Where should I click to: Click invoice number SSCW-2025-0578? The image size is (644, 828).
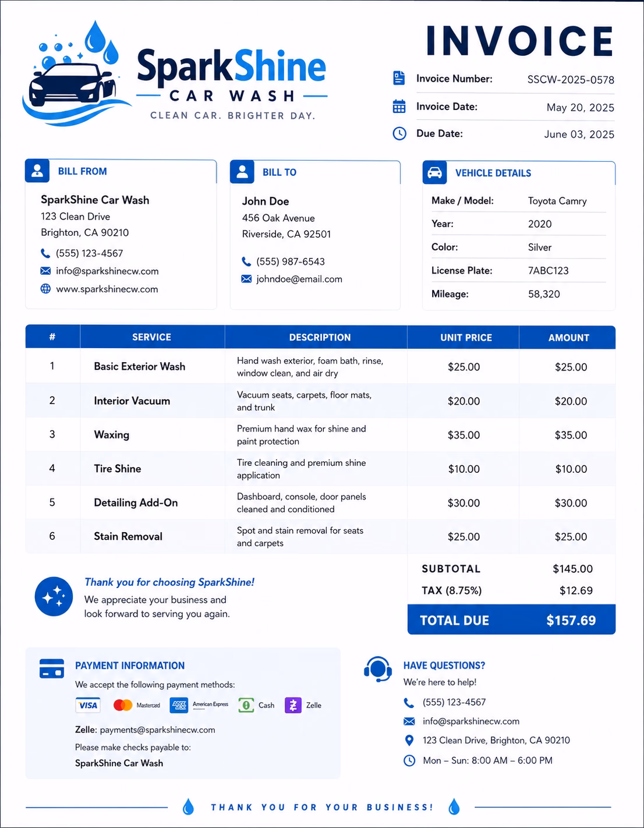[x=571, y=80]
